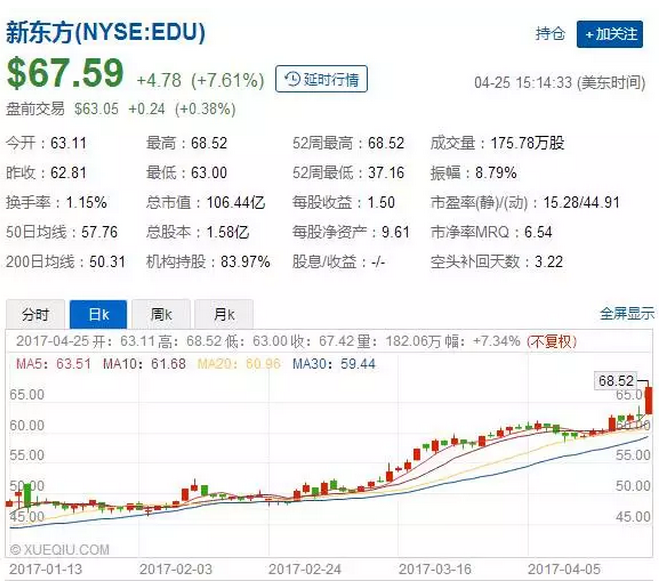Click the latest large red candlestick
Screen dimensions: 662x581
(648, 400)
